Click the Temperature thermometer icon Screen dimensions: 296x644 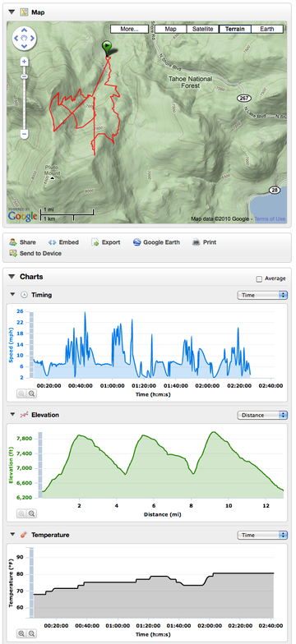[25, 536]
